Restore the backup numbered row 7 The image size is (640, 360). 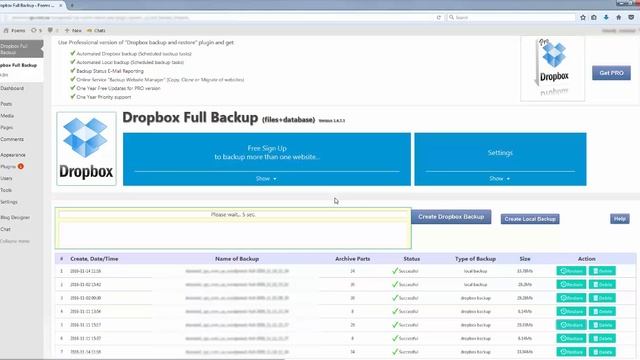click(571, 352)
